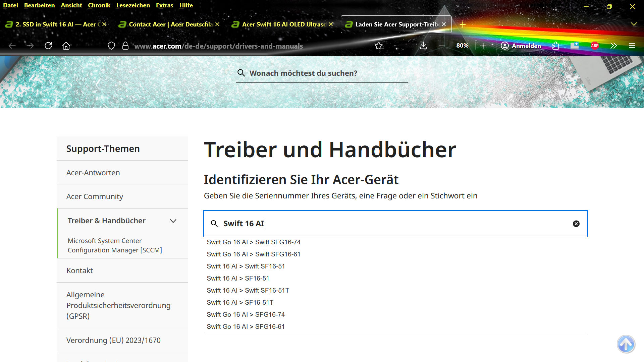Open the Firefox hamburger menu
Viewport: 644px width, 362px height.
click(x=632, y=46)
